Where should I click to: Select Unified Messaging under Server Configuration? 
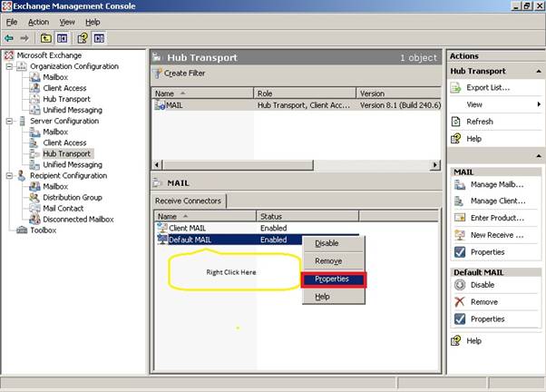[73, 165]
